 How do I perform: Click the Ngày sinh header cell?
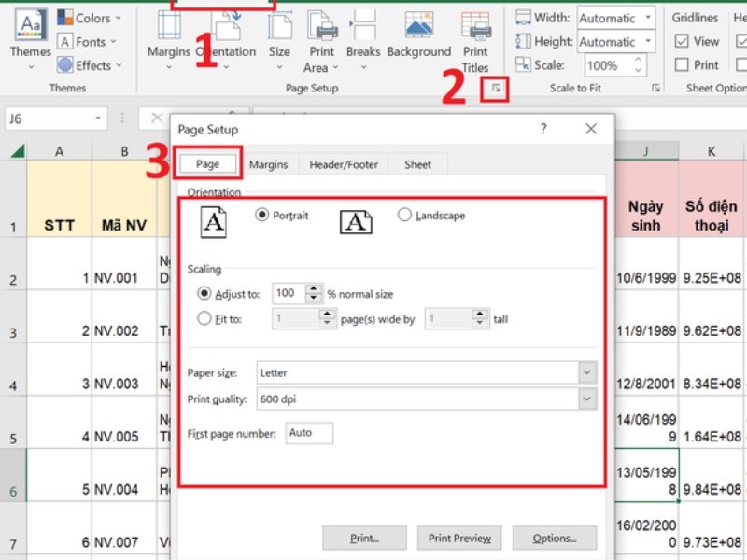[646, 199]
